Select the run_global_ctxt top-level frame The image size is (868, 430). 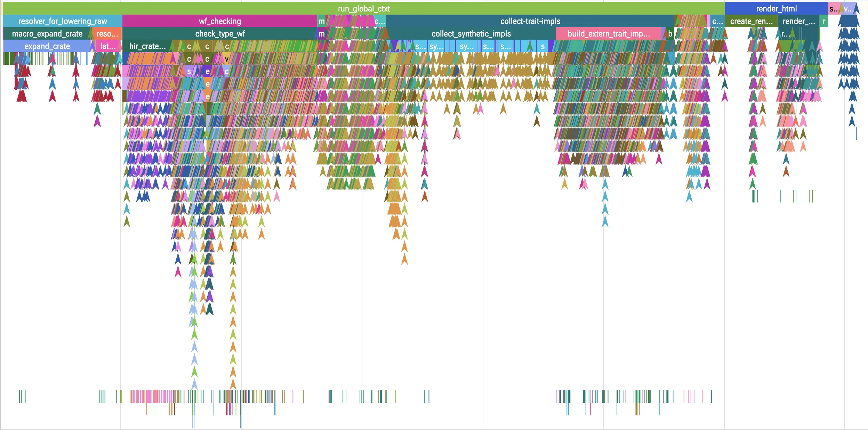point(364,8)
